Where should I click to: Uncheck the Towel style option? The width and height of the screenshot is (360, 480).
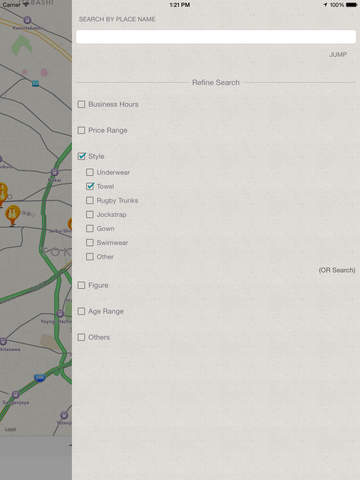pyautogui.click(x=90, y=186)
